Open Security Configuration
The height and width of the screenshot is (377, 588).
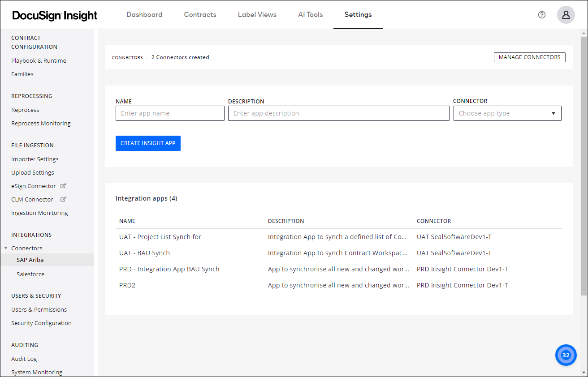pyautogui.click(x=41, y=323)
